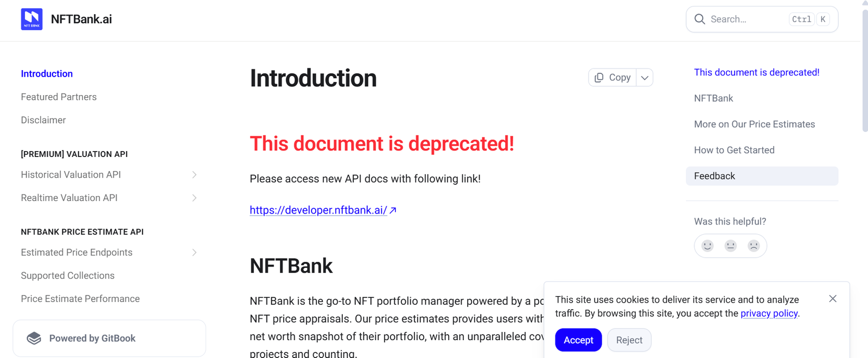Expand Estimated Price Endpoints section
The height and width of the screenshot is (358, 868).
coord(194,252)
